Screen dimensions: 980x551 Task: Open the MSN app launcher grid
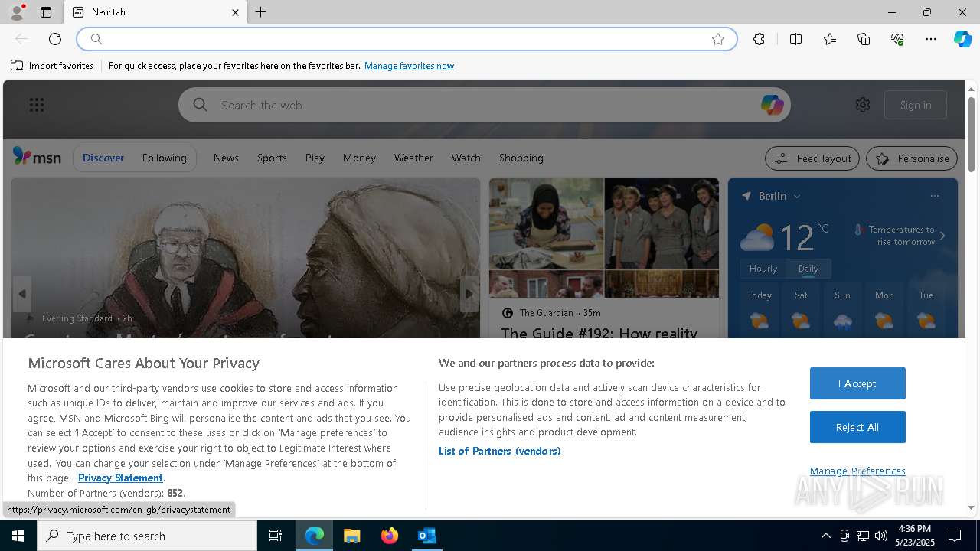(x=37, y=105)
